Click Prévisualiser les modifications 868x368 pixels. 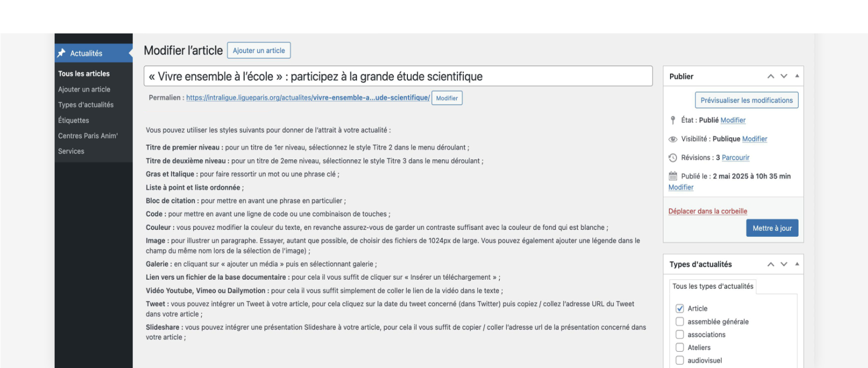tap(746, 100)
